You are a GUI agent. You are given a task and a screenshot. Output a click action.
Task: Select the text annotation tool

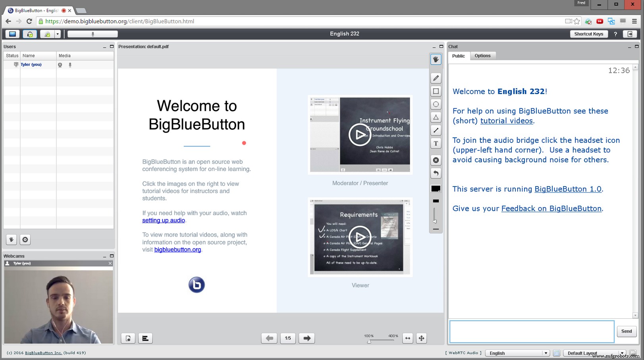[436, 144]
